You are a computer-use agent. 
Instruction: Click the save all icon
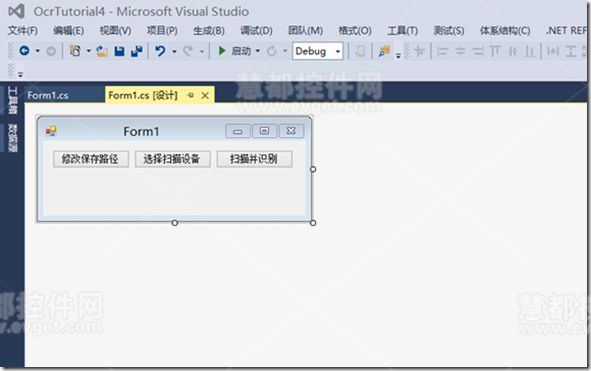pos(136,51)
